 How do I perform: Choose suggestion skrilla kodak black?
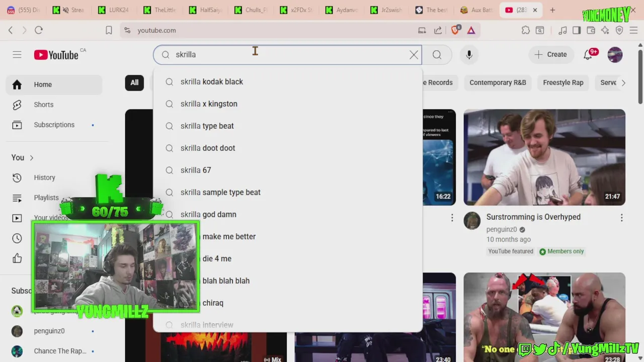tap(288, 81)
